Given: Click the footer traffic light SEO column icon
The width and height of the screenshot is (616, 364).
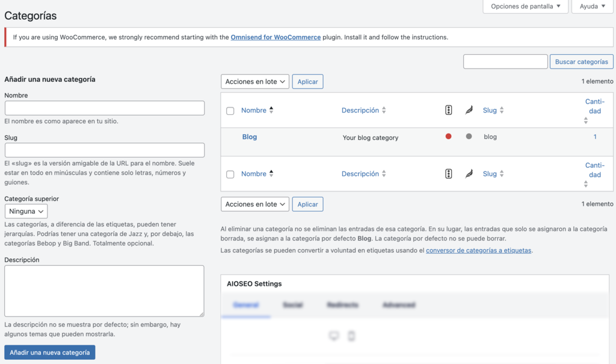Looking at the screenshot, I should click(x=448, y=174).
